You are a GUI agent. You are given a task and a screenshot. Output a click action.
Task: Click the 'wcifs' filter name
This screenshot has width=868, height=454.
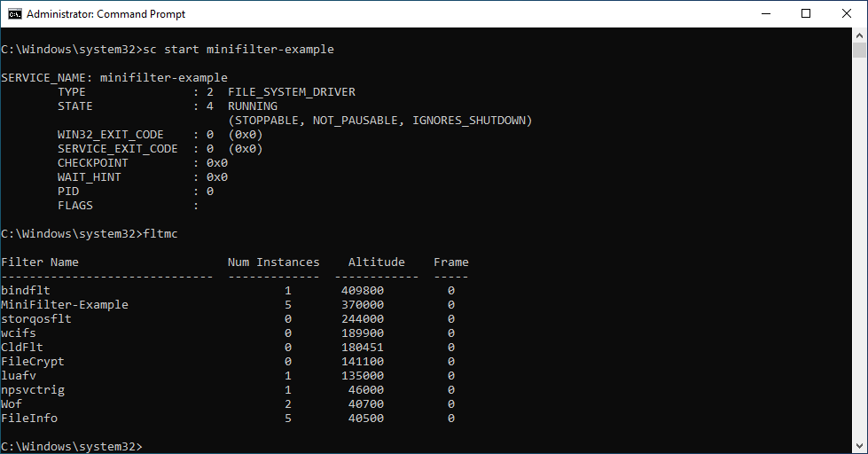19,333
